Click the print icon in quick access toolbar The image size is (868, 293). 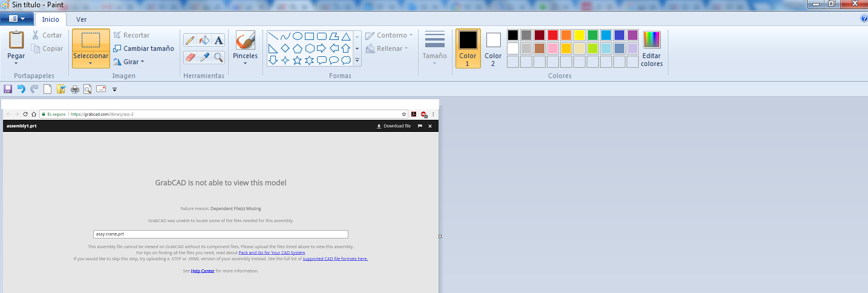pyautogui.click(x=74, y=89)
